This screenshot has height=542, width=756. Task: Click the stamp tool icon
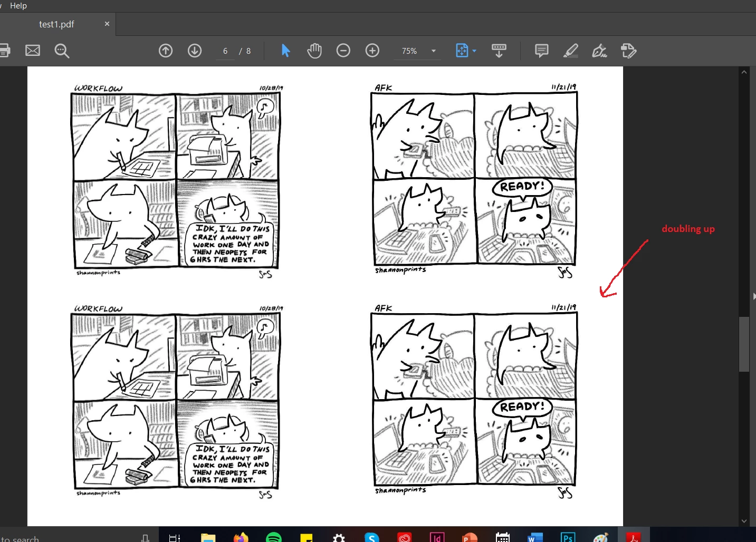[x=628, y=51]
